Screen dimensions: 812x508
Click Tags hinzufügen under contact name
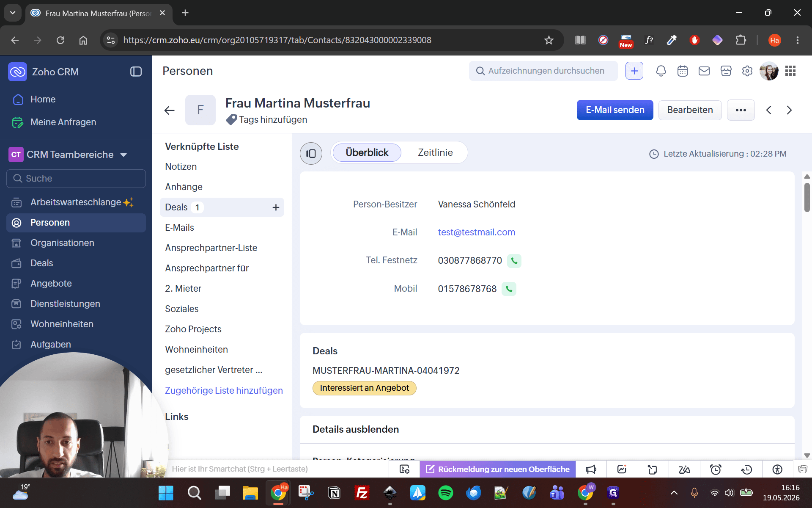[273, 120]
